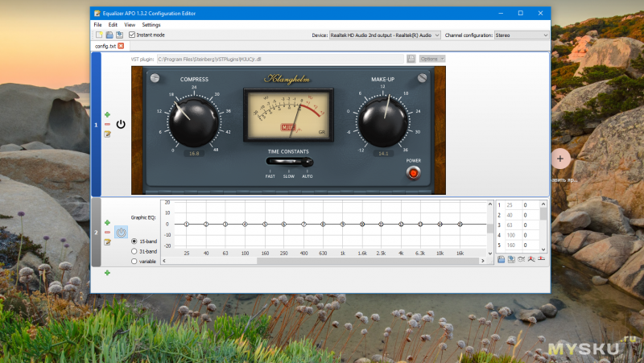Screen dimensions: 644x363
Task: Add new filter with bottom green plus
Action: pos(107,273)
